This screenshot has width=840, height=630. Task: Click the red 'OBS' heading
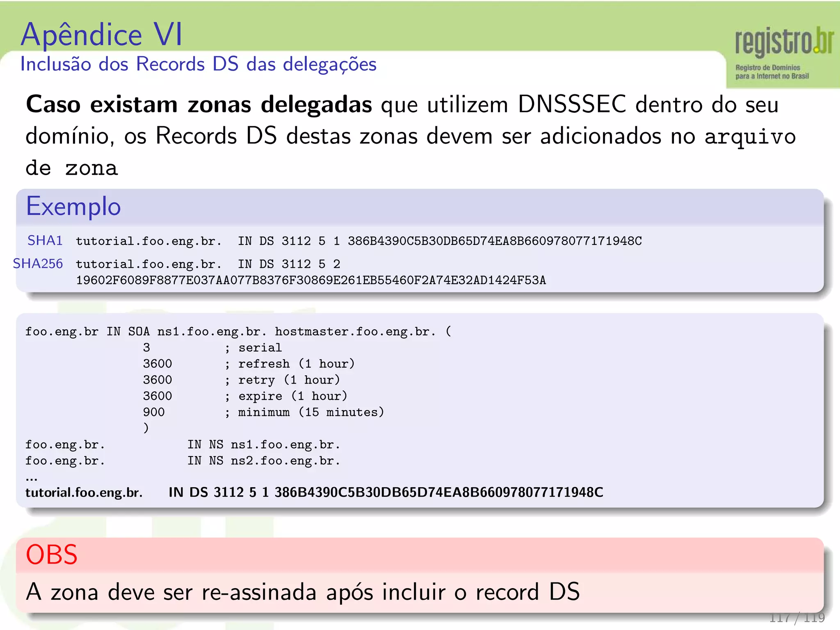52,555
